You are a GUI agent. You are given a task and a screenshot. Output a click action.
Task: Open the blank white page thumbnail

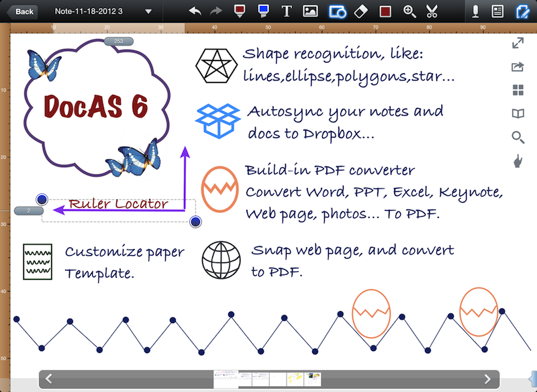pyautogui.click(x=278, y=379)
